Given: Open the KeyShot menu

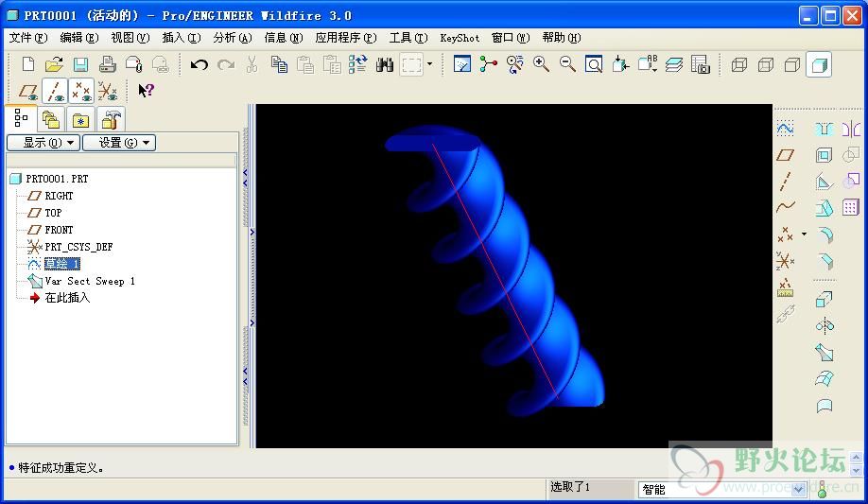Looking at the screenshot, I should pyautogui.click(x=460, y=38).
